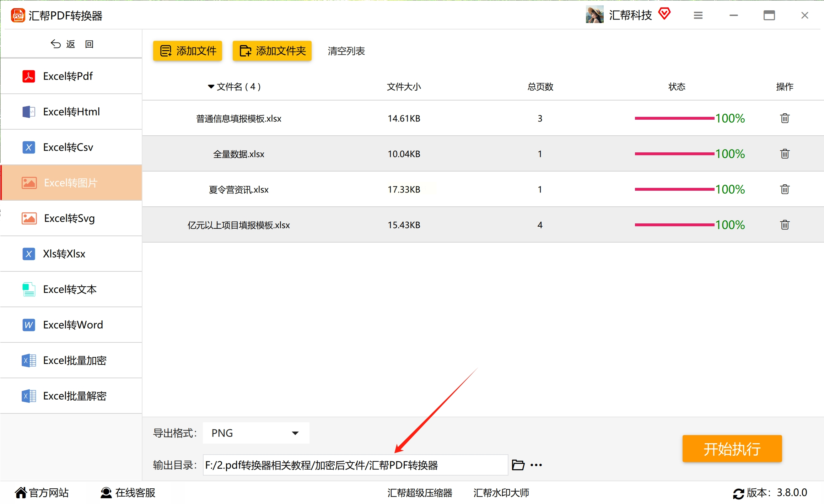Click the version refresh icon
Image resolution: width=824 pixels, height=504 pixels.
[738, 493]
